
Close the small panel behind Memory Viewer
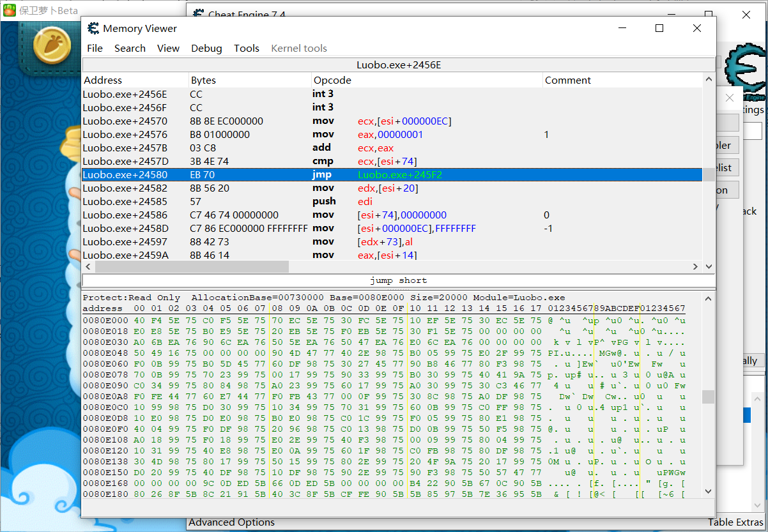click(x=730, y=98)
